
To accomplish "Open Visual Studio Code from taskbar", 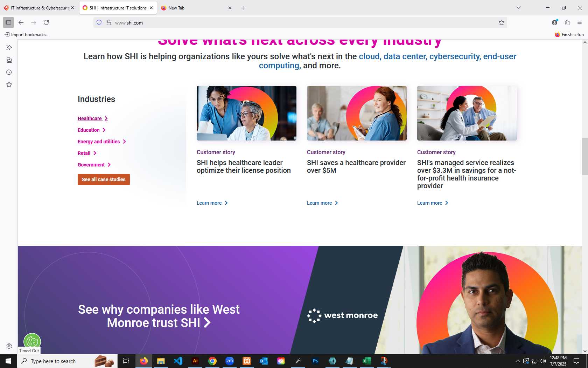I will [x=178, y=361].
